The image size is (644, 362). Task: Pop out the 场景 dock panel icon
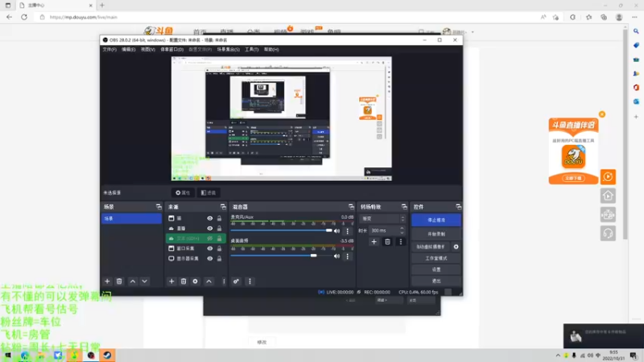[x=159, y=207]
